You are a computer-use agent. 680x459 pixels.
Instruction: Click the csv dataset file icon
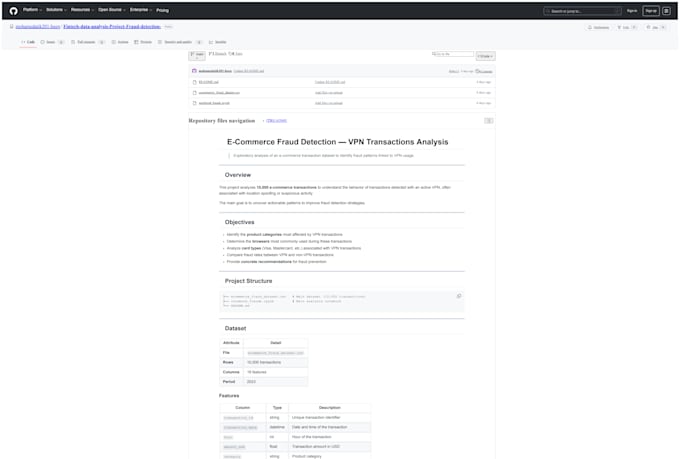(195, 93)
